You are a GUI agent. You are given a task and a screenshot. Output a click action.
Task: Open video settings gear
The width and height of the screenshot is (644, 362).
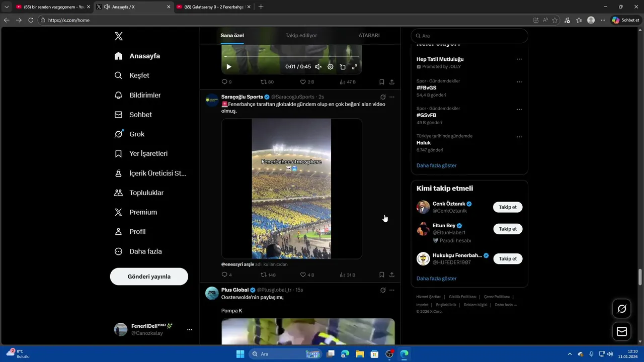tap(331, 67)
